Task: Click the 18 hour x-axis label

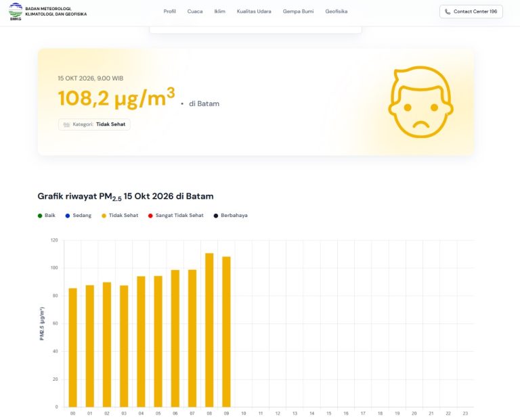Action: pyautogui.click(x=380, y=413)
